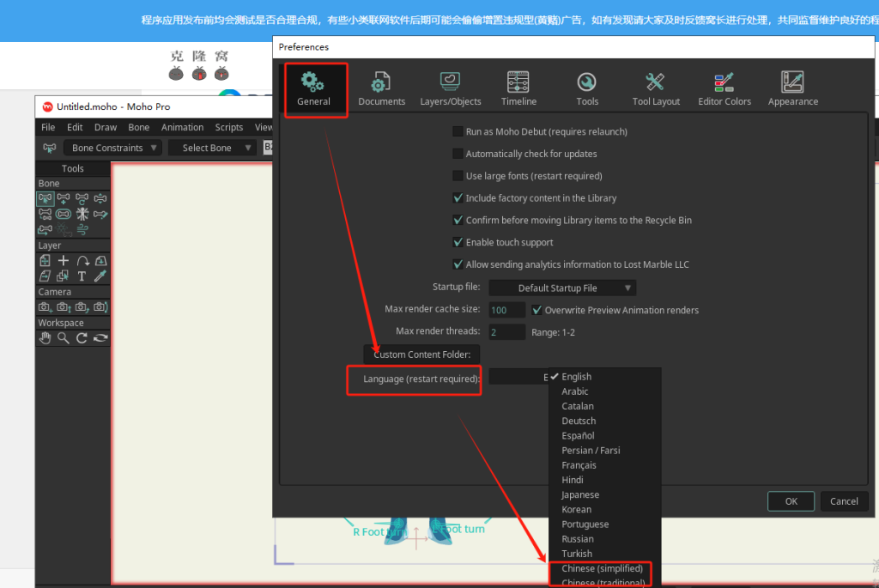
Task: Click the Max render threads field
Action: 506,332
